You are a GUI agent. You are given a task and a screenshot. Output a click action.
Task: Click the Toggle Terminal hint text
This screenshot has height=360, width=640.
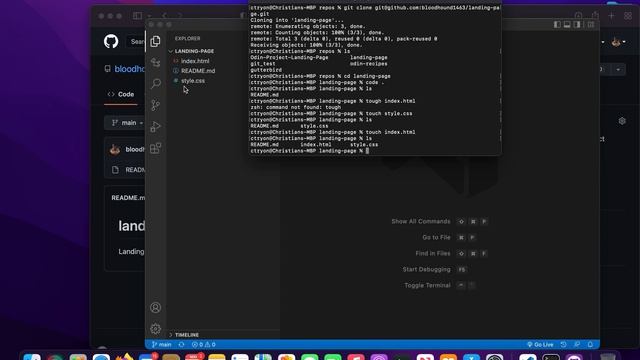(427, 285)
